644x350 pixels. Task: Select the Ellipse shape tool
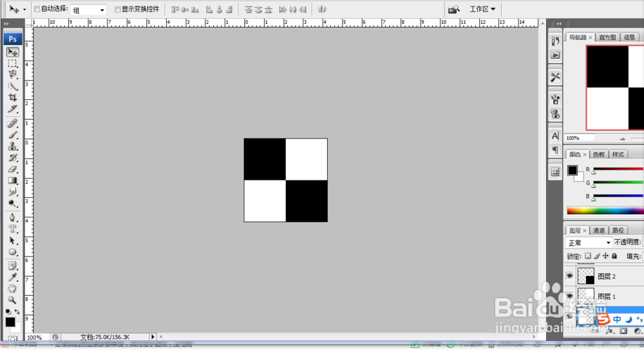(12, 252)
